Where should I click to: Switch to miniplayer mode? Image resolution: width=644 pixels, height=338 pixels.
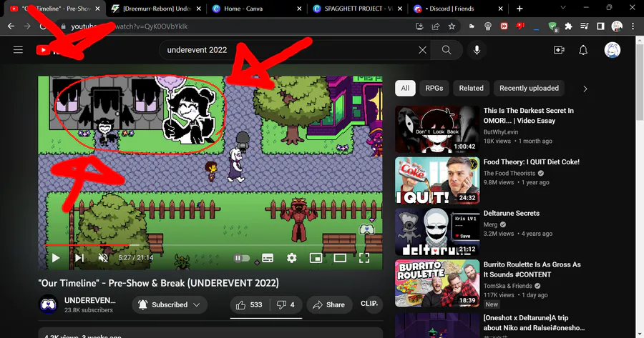pos(316,258)
